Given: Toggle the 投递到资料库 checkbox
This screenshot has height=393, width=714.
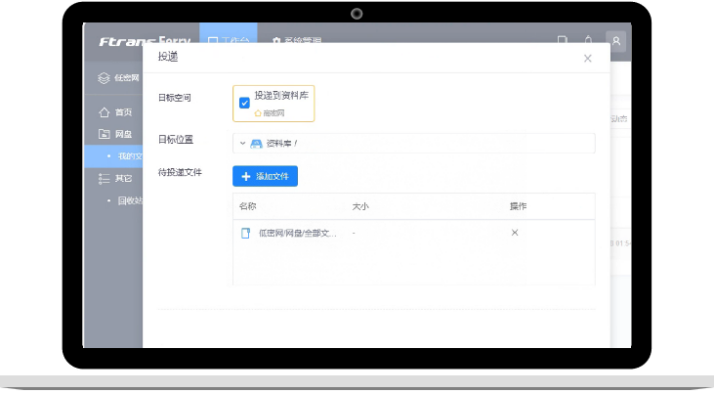Looking at the screenshot, I should pyautogui.click(x=244, y=103).
